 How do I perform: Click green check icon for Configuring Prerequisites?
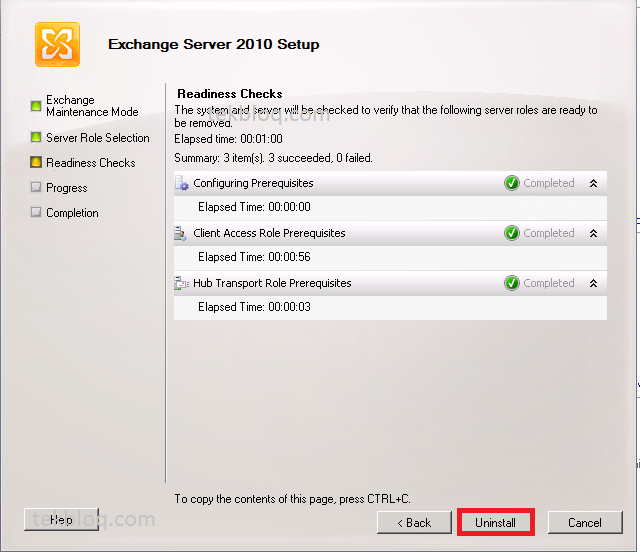(511, 183)
